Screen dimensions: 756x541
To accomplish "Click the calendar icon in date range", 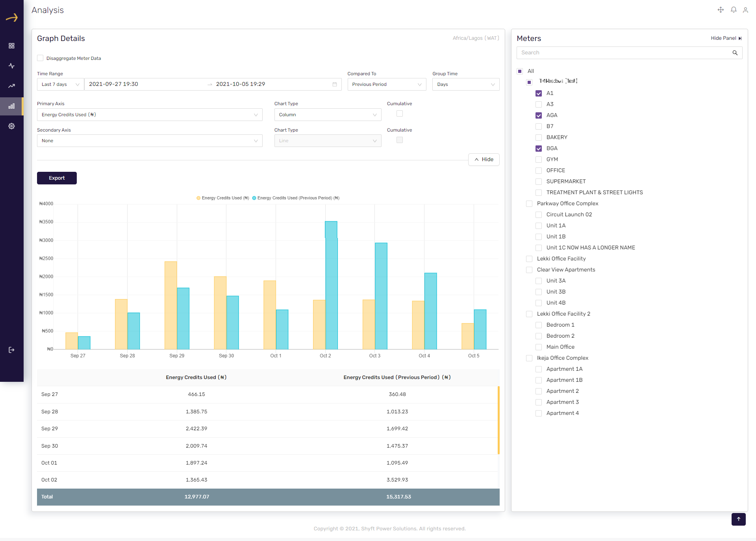I will pos(335,84).
